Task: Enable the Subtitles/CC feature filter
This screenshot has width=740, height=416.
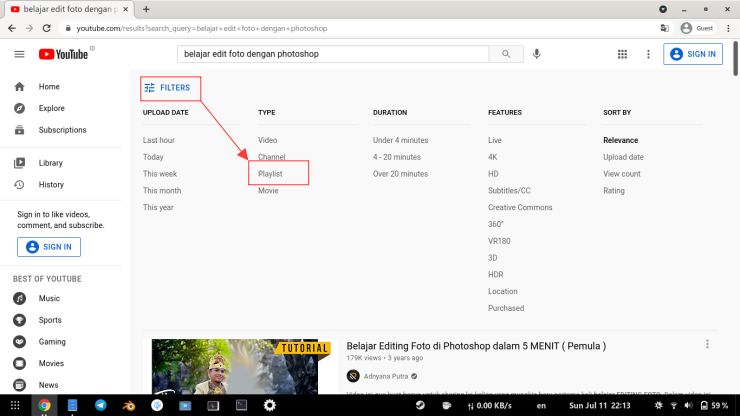Action: pyautogui.click(x=509, y=190)
